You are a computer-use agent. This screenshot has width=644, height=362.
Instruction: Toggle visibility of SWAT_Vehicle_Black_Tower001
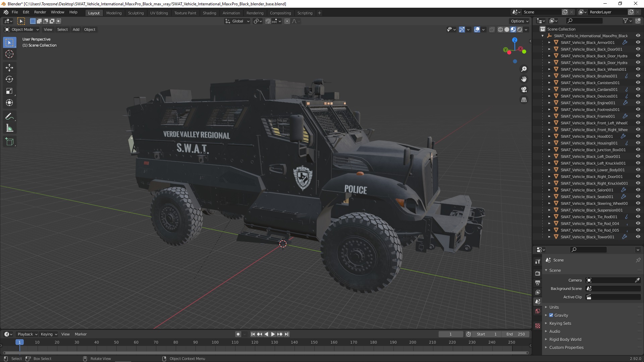coord(638,237)
